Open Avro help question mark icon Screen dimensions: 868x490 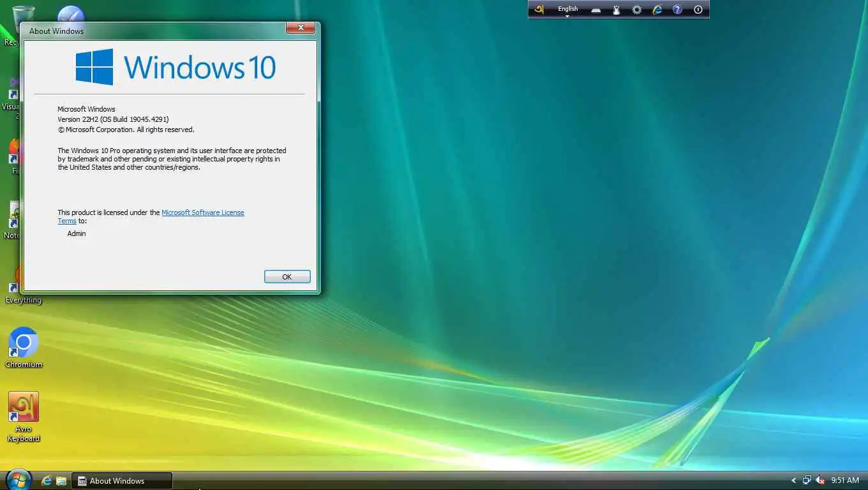[677, 10]
